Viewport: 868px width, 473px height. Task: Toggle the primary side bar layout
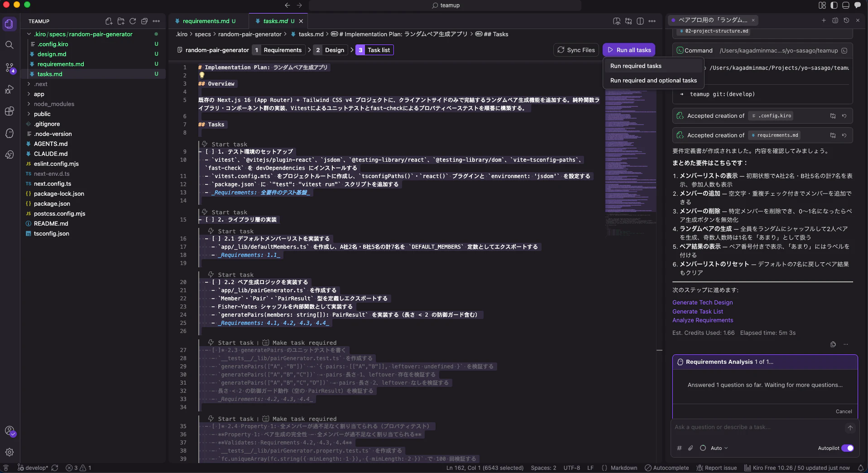pyautogui.click(x=834, y=5)
